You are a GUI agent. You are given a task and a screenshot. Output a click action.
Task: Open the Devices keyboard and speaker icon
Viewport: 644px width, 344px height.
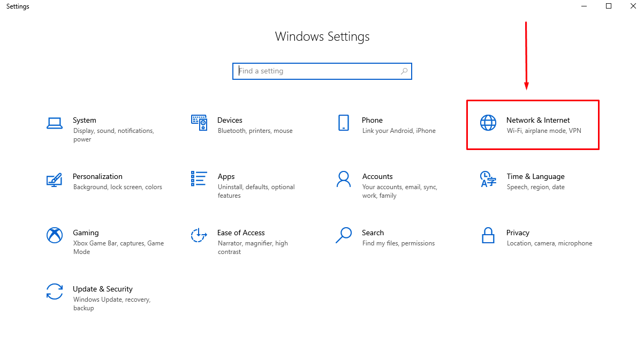coord(199,123)
